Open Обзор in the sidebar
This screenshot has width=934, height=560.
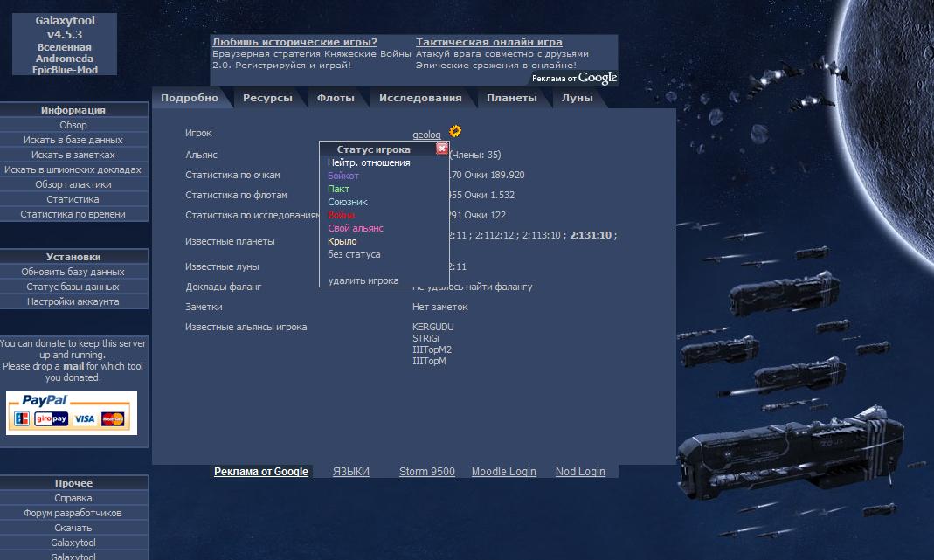(x=73, y=125)
